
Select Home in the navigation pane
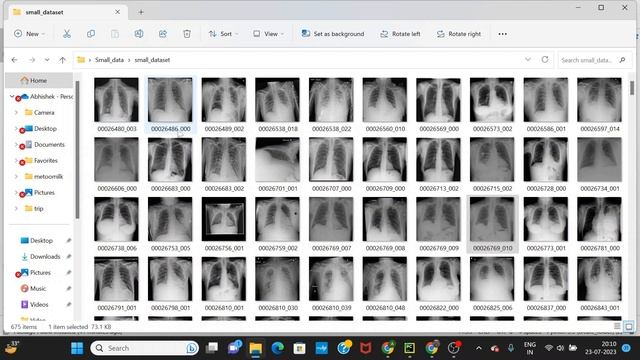tap(39, 80)
